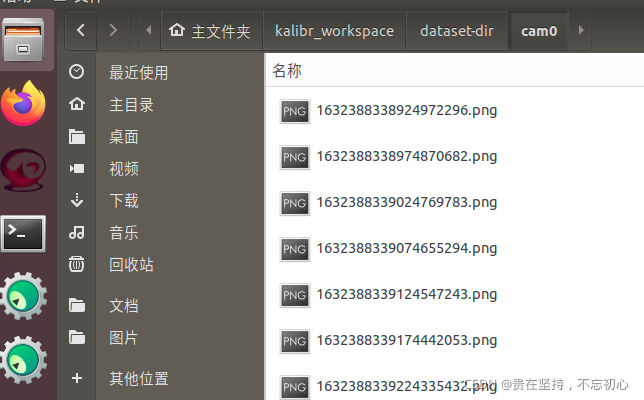Select file 1632388339124547243.png
The width and height of the screenshot is (644, 400).
(x=407, y=295)
